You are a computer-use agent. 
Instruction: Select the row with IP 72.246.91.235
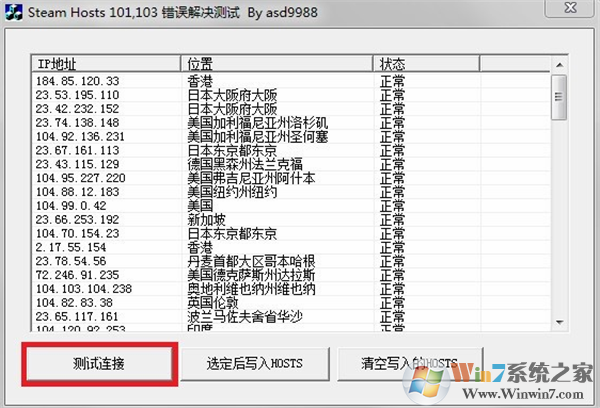291,275
